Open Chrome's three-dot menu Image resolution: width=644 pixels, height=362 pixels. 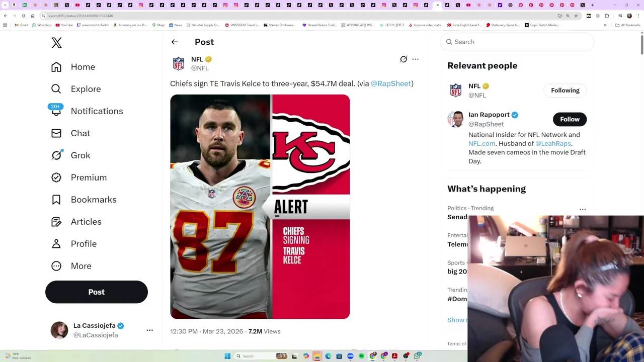pos(638,16)
